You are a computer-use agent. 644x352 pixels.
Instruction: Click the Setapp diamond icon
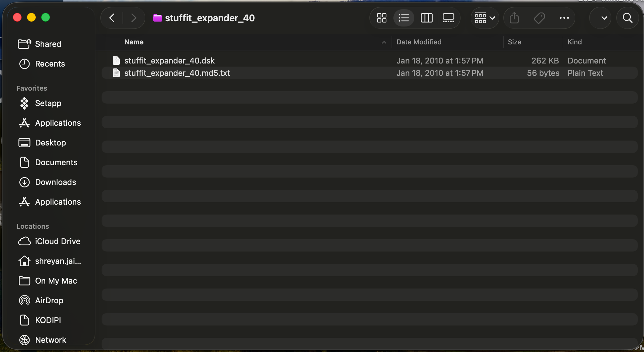click(24, 103)
